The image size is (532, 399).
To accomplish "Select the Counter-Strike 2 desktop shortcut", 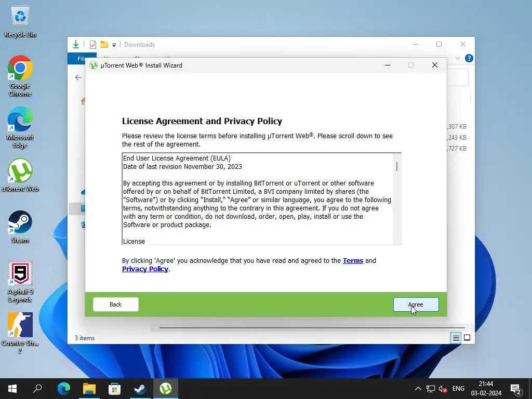I will coord(20,333).
